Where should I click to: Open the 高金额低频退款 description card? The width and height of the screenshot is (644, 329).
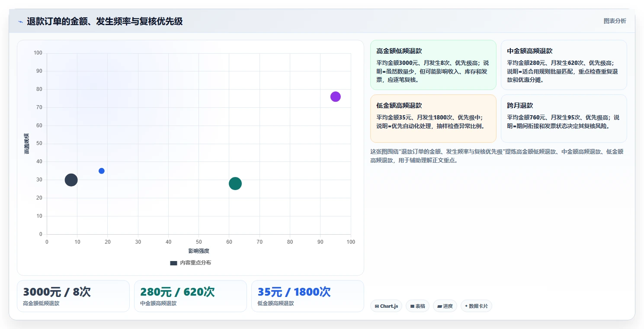click(x=433, y=65)
